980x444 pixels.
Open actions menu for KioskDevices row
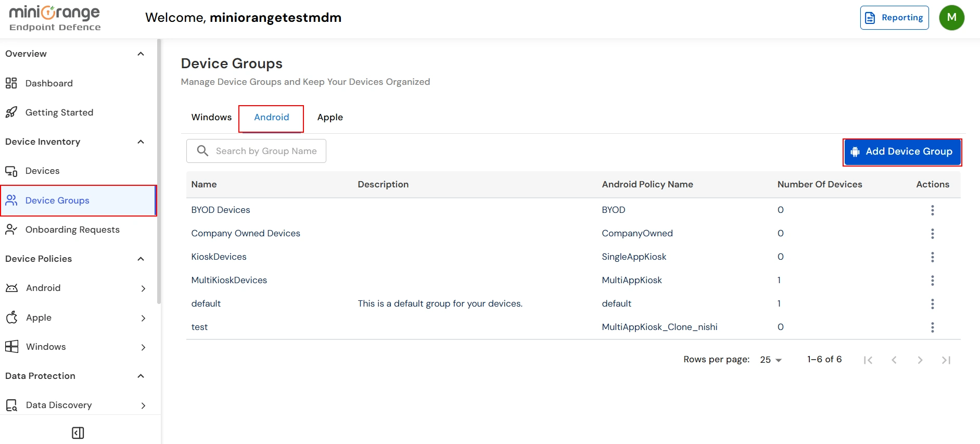pos(932,257)
